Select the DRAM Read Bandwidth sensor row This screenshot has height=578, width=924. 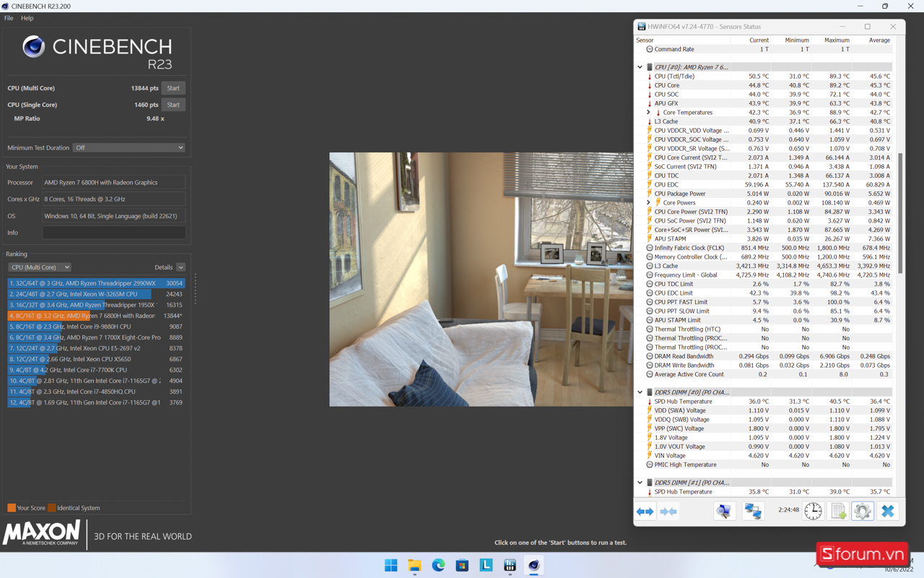[x=764, y=356]
